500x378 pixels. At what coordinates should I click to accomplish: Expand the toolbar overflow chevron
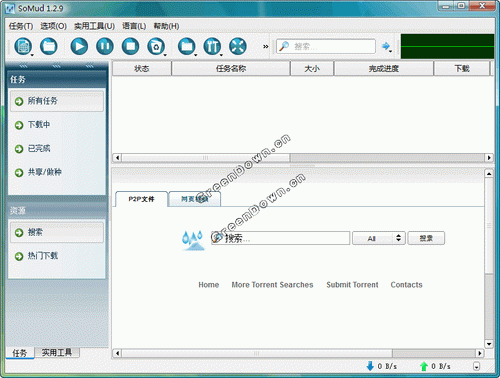click(x=265, y=47)
